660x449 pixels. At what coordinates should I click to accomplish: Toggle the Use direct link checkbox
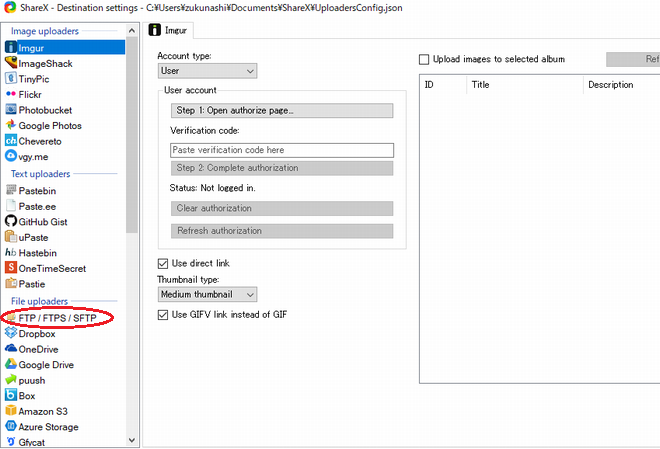(x=163, y=264)
